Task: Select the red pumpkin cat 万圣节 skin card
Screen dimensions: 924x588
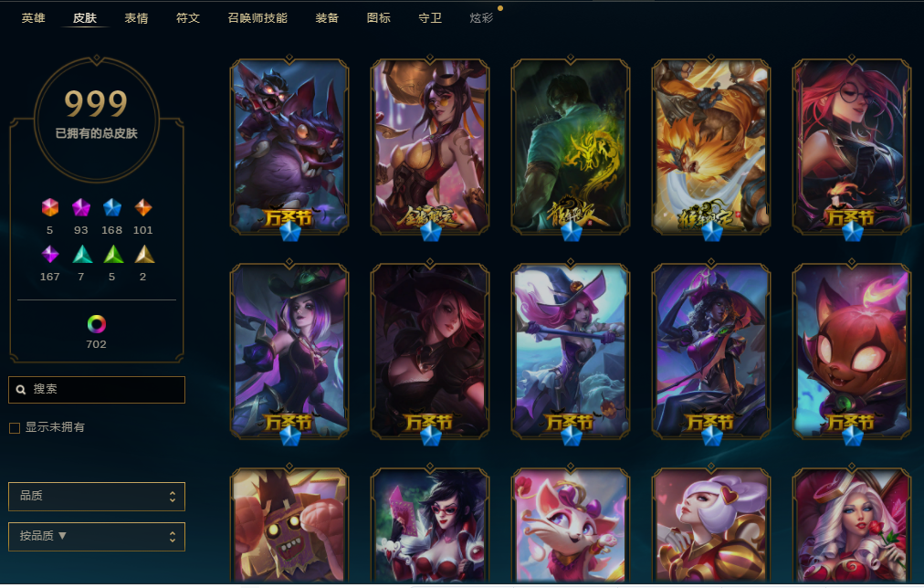Action: (852, 352)
